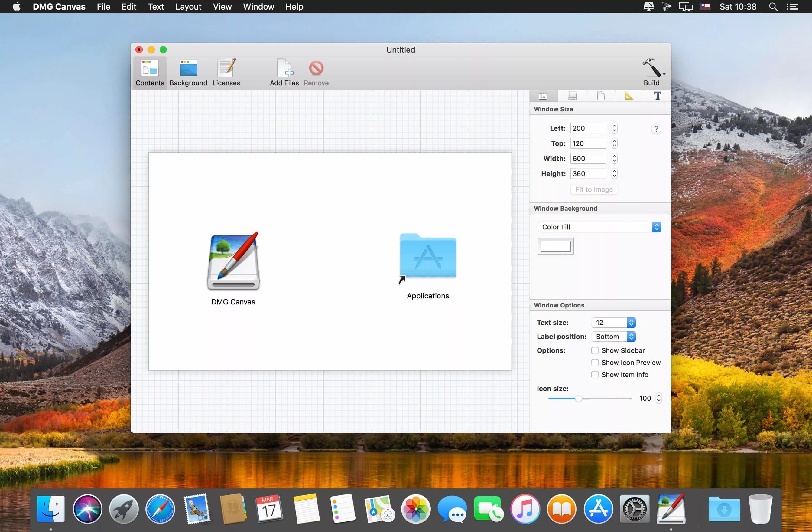Click the Remove toolbar icon
The image size is (812, 532).
coord(316,67)
